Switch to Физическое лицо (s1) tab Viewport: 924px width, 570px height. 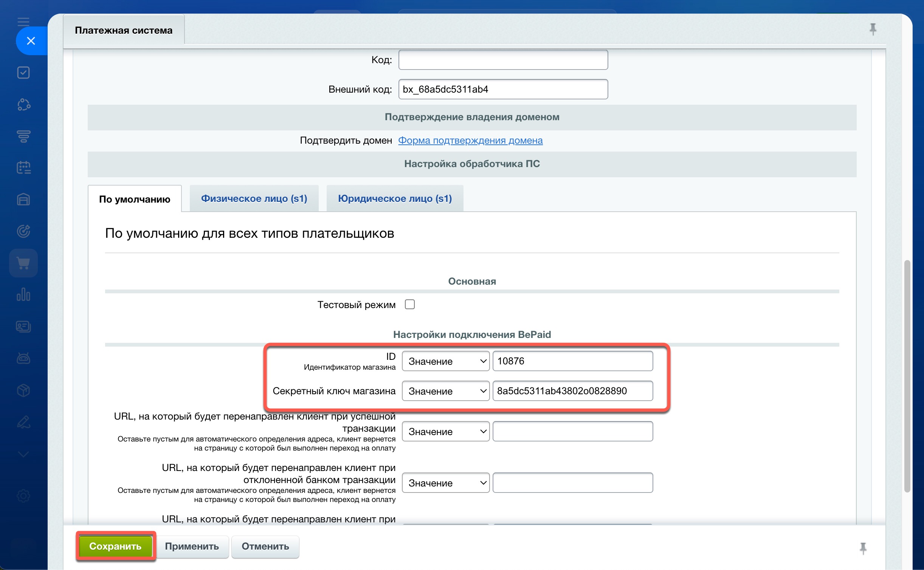point(254,198)
